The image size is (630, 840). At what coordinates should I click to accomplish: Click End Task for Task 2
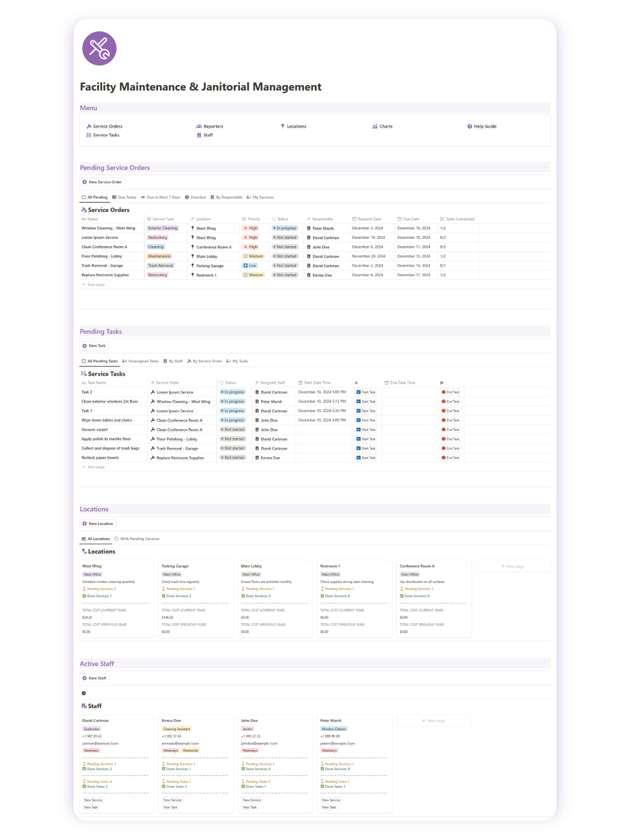450,392
